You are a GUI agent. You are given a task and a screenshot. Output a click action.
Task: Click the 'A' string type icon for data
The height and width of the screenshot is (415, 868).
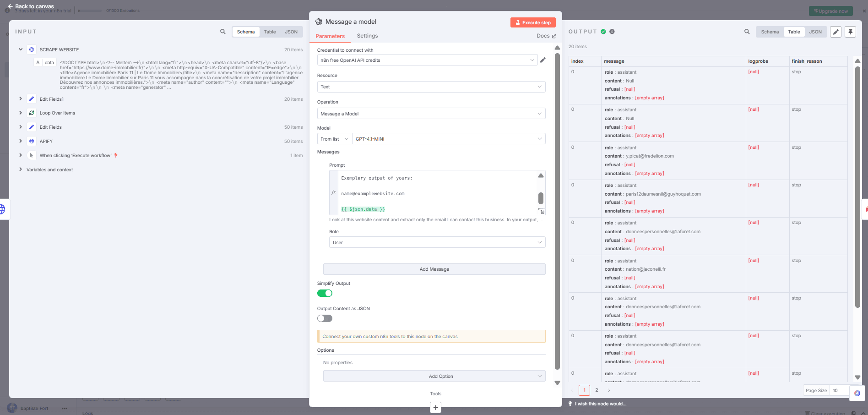(38, 62)
